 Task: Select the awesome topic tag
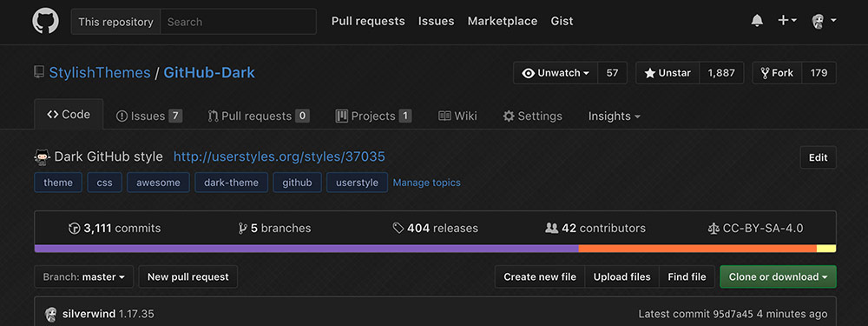coord(158,183)
